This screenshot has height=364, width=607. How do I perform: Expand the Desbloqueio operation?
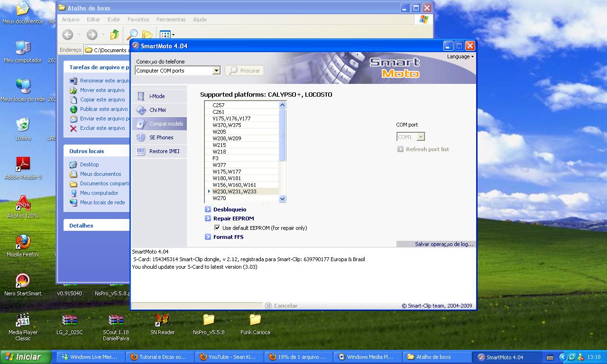point(226,209)
